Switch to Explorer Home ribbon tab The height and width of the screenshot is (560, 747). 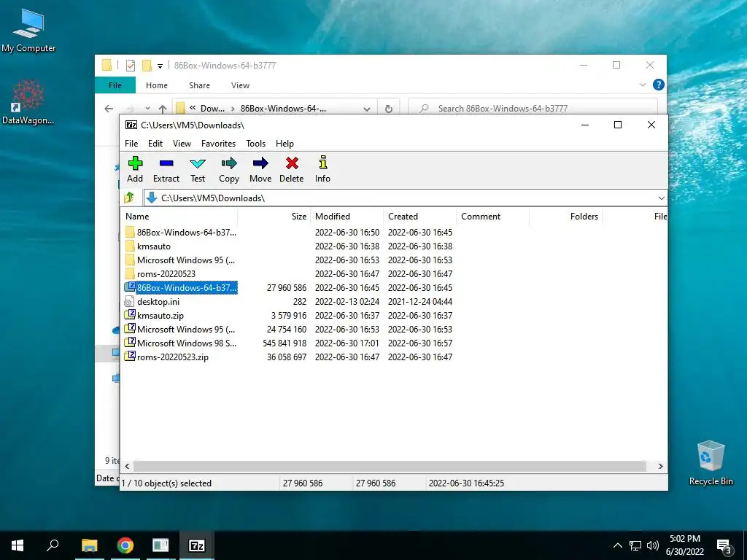click(157, 85)
